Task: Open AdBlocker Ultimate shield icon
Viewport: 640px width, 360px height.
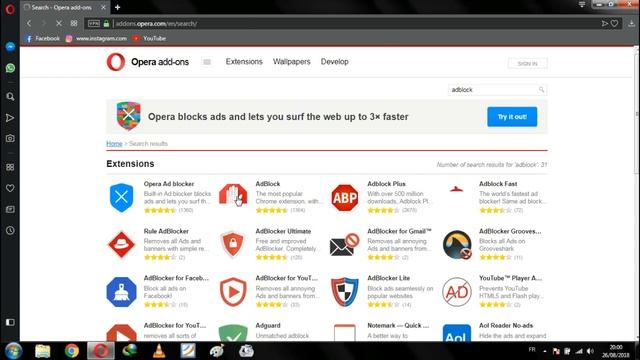Action: tap(233, 244)
